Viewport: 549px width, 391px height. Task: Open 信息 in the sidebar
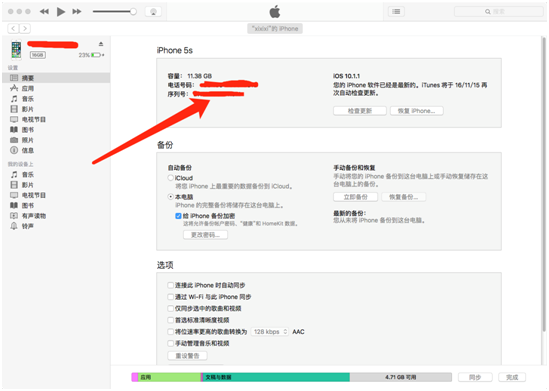tap(56, 150)
